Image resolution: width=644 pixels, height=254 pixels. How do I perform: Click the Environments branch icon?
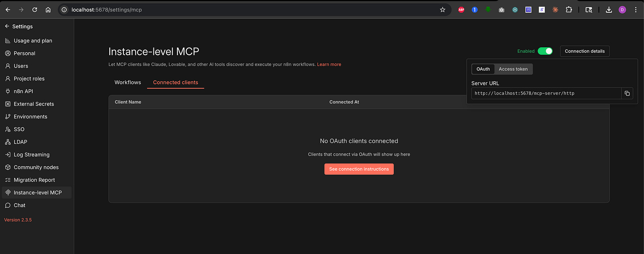click(x=8, y=117)
